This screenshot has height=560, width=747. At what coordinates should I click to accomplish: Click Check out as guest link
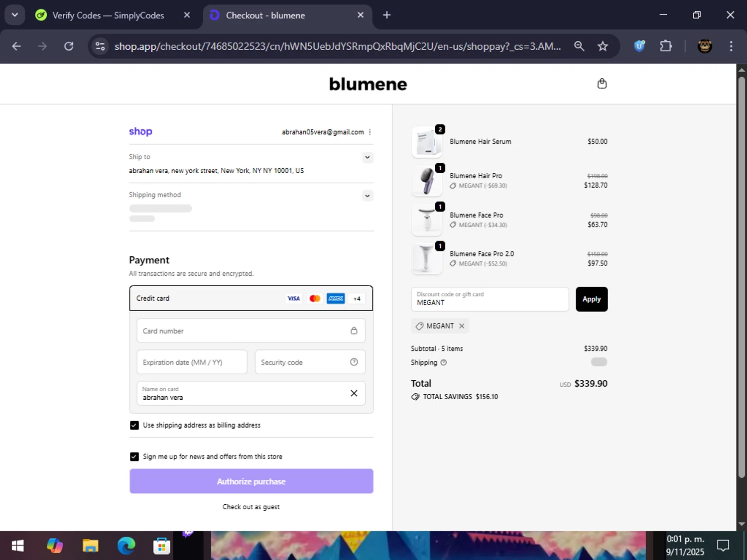pyautogui.click(x=251, y=507)
